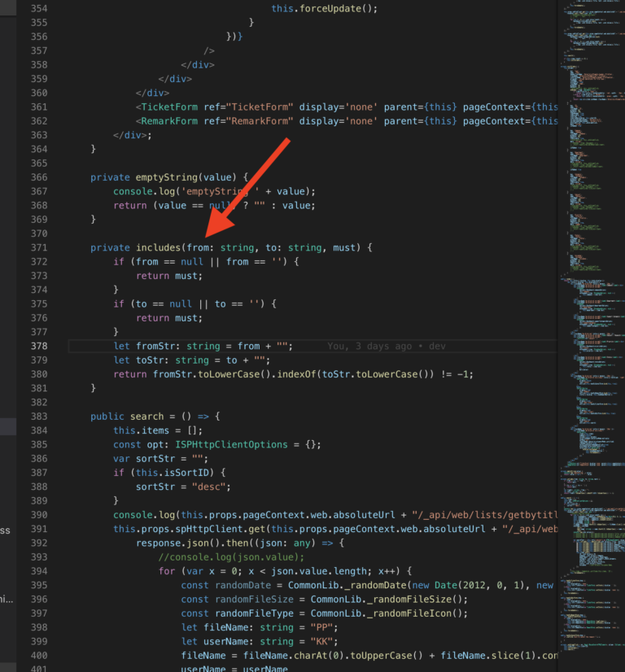The width and height of the screenshot is (625, 672).
Task: Click the commented-out console.log line
Action: (x=231, y=557)
